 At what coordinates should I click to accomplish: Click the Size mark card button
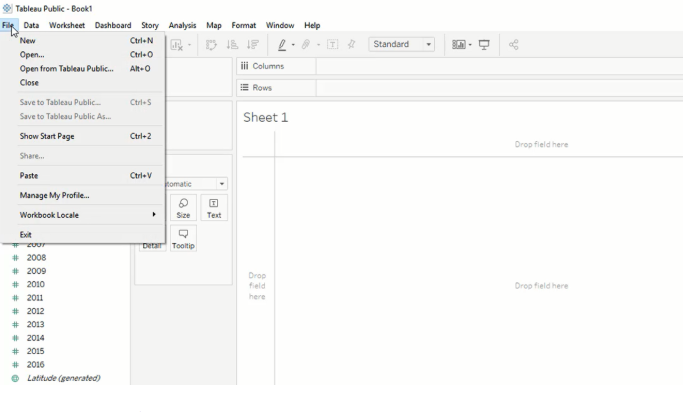(183, 208)
